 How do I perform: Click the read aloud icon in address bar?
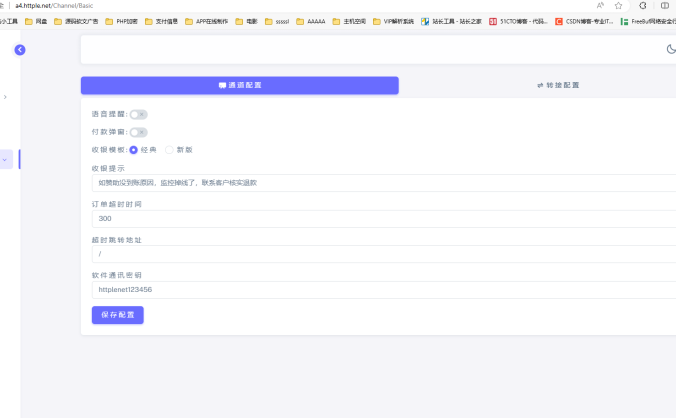click(600, 6)
